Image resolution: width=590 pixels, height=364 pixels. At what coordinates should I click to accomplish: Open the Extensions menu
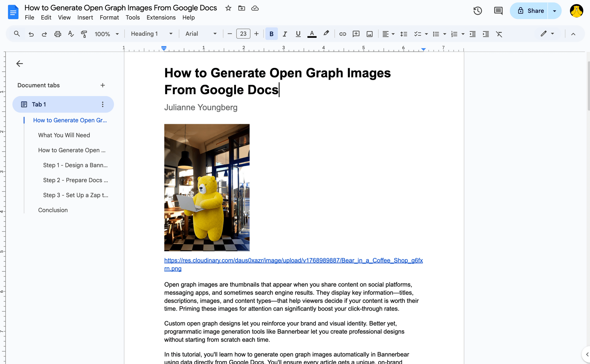(x=161, y=17)
